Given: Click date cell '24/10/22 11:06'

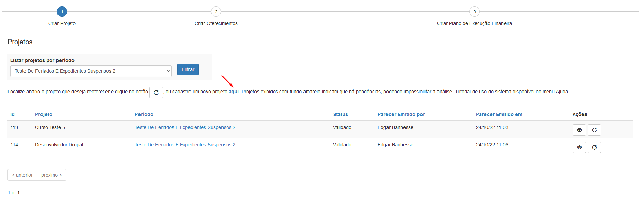Looking at the screenshot, I should (492, 145).
